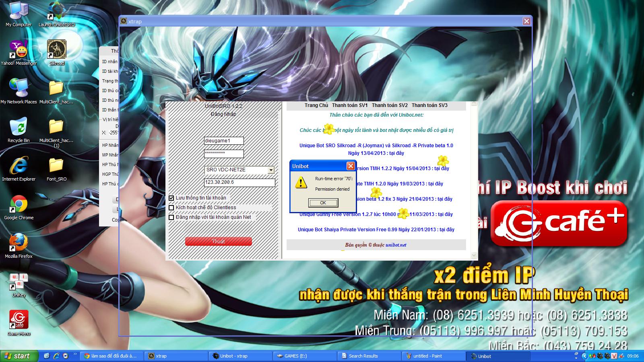Screen dimensions: 644x362
Task: Check Đăng nhập với tài khoản quán Net
Action: click(x=171, y=217)
